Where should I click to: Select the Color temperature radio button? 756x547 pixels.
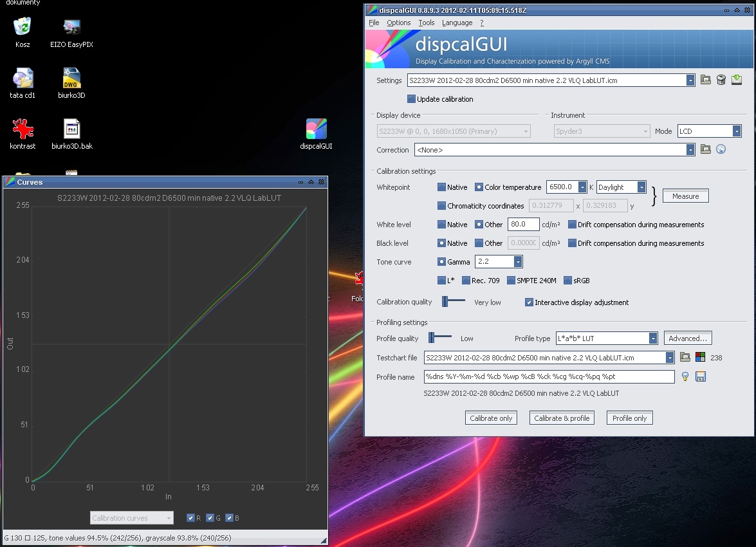479,187
